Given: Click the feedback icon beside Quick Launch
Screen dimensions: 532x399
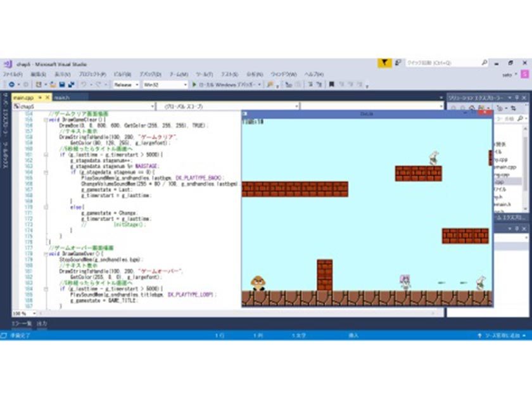Looking at the screenshot, I should tap(398, 63).
